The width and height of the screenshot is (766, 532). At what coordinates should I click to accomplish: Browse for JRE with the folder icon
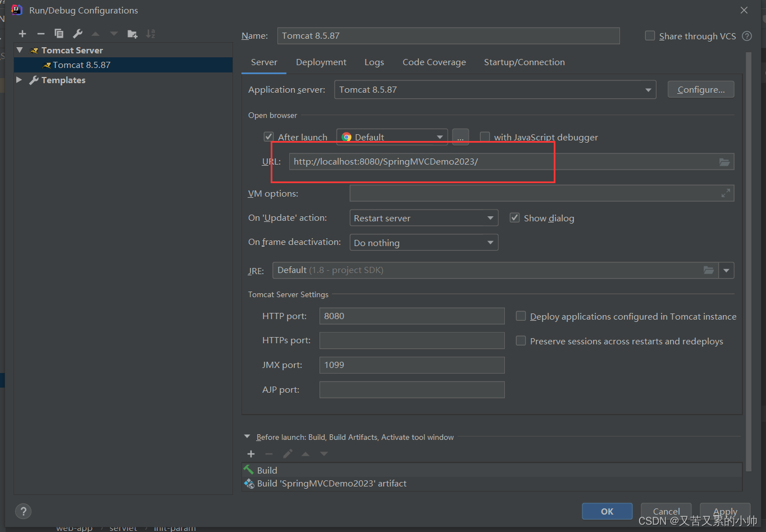coord(709,270)
